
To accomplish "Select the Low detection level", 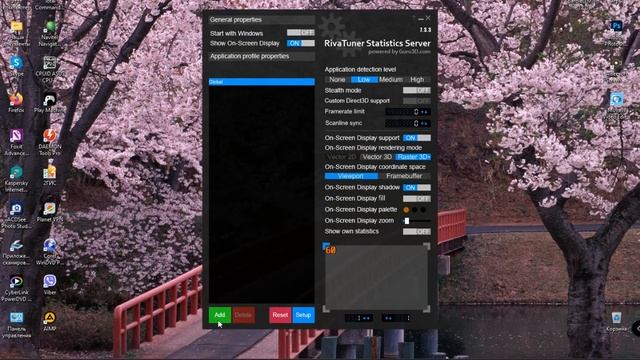I will click(364, 80).
